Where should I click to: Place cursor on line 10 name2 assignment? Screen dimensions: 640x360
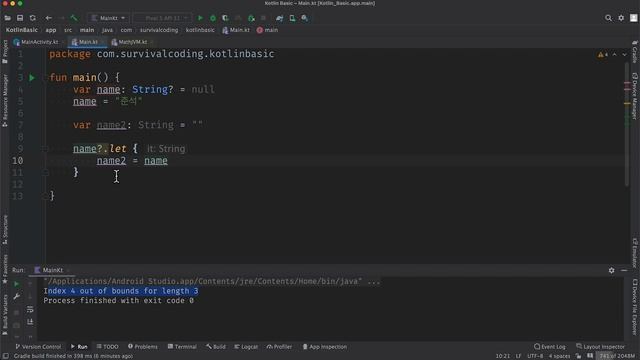click(132, 161)
